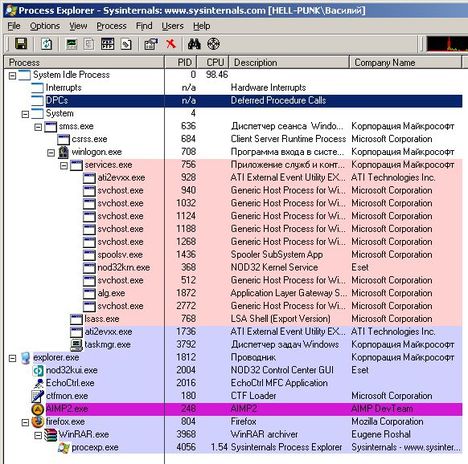Viewport: 468px width, 464px height.
Task: Sort by the Company Name column header
Action: click(405, 62)
